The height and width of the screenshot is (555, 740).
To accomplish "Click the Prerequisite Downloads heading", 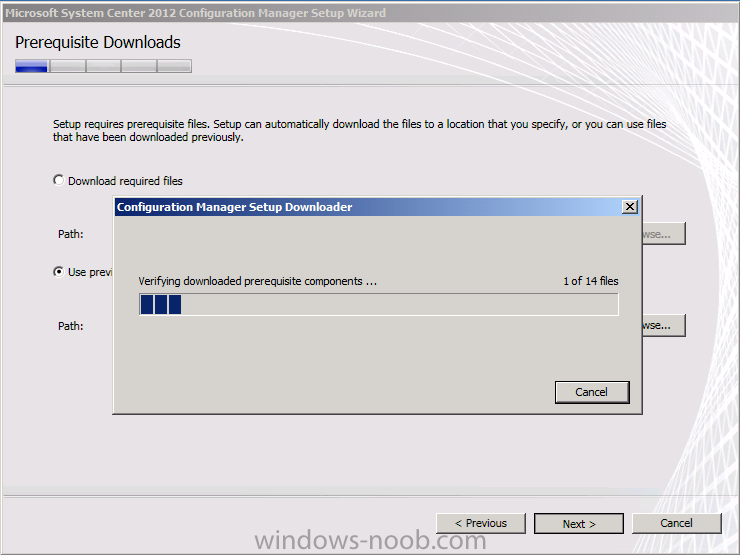I will tap(98, 42).
